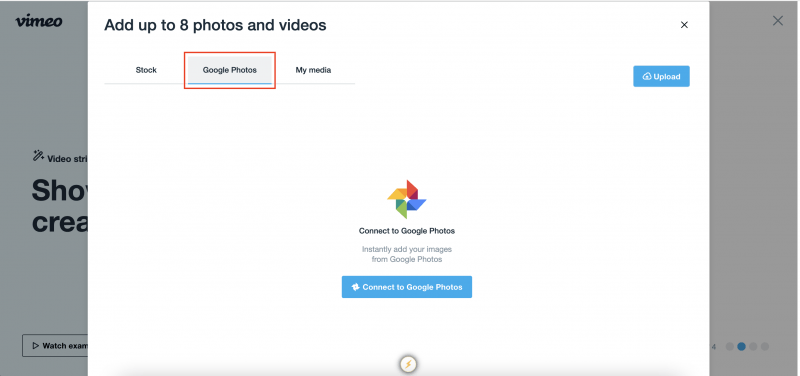Click the 'Add up to 8 photos and videos' title
The height and width of the screenshot is (376, 800).
tap(215, 25)
